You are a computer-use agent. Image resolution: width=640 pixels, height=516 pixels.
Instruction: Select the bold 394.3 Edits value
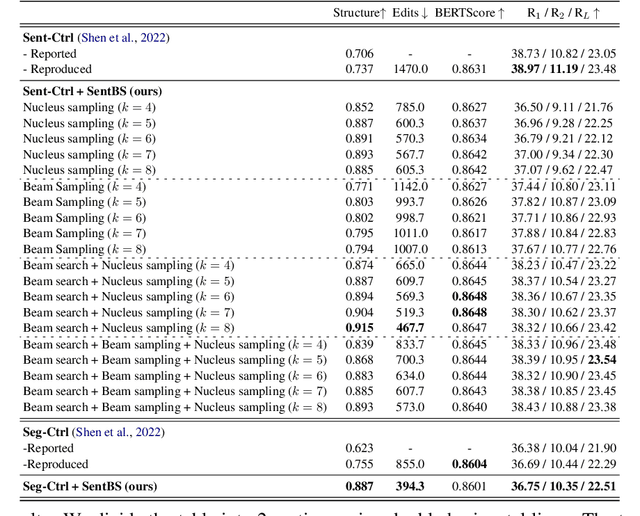(409, 486)
